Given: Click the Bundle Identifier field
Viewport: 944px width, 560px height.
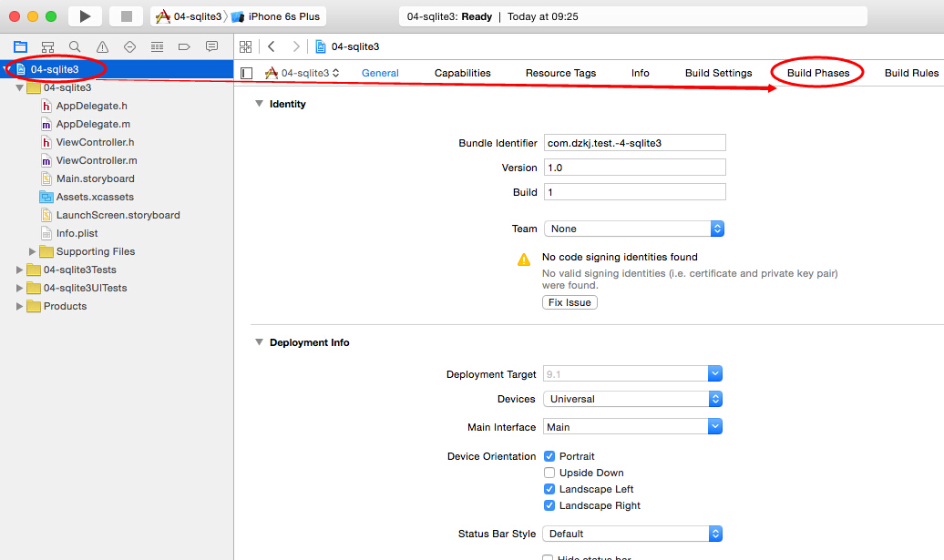Looking at the screenshot, I should [634, 143].
